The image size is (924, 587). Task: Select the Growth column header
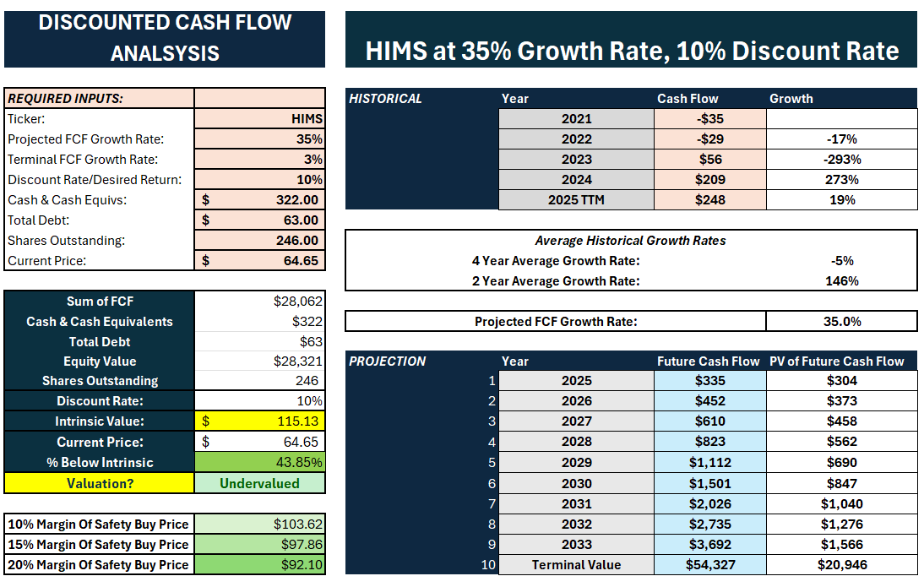[x=791, y=99]
